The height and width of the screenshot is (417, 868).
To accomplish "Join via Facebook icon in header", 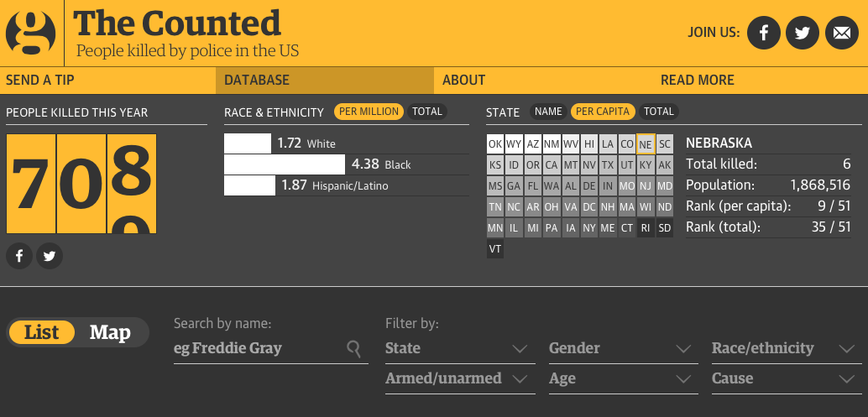I will [x=764, y=34].
